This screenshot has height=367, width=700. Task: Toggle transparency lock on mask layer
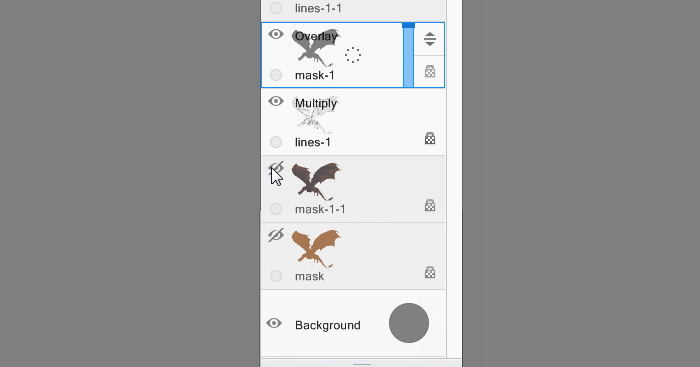[429, 272]
